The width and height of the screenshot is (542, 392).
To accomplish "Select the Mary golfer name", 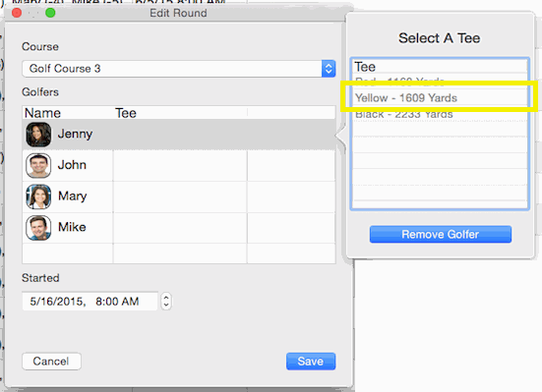I will tap(72, 196).
